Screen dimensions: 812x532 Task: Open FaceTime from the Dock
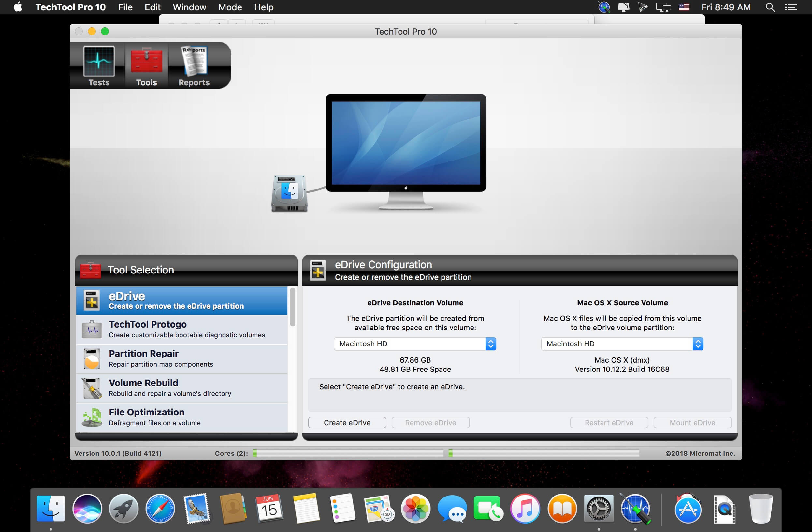tap(488, 508)
